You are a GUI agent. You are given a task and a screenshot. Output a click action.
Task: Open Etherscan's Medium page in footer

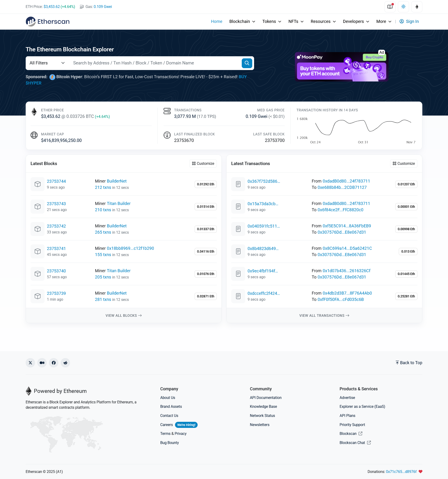click(42, 363)
